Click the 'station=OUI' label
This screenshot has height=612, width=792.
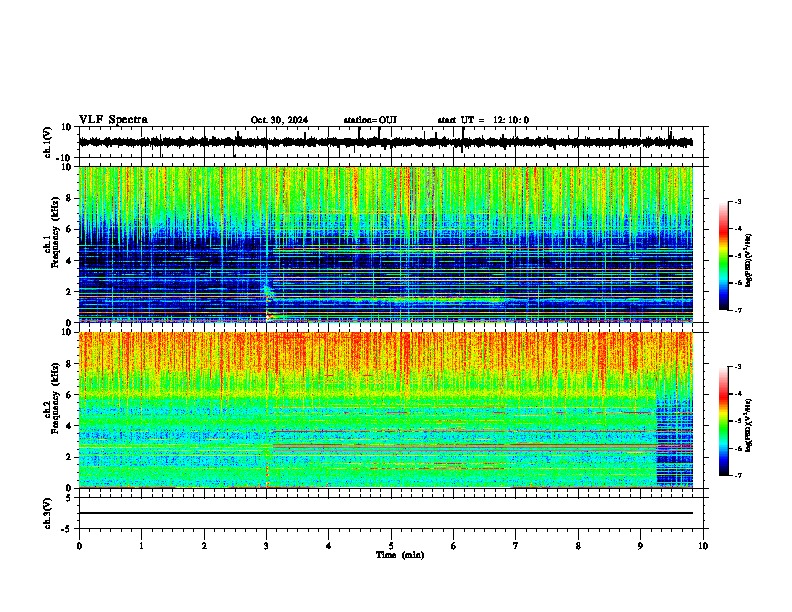click(x=370, y=120)
